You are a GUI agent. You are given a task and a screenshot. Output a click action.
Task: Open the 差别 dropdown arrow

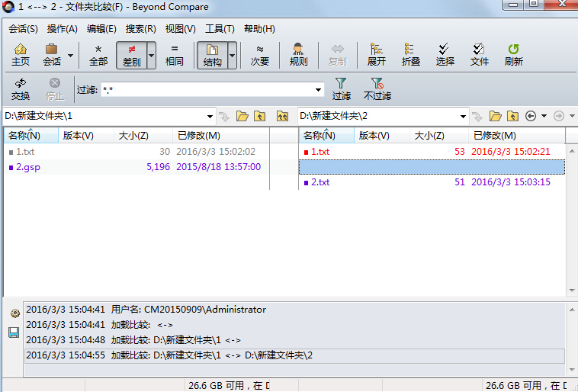[151, 56]
